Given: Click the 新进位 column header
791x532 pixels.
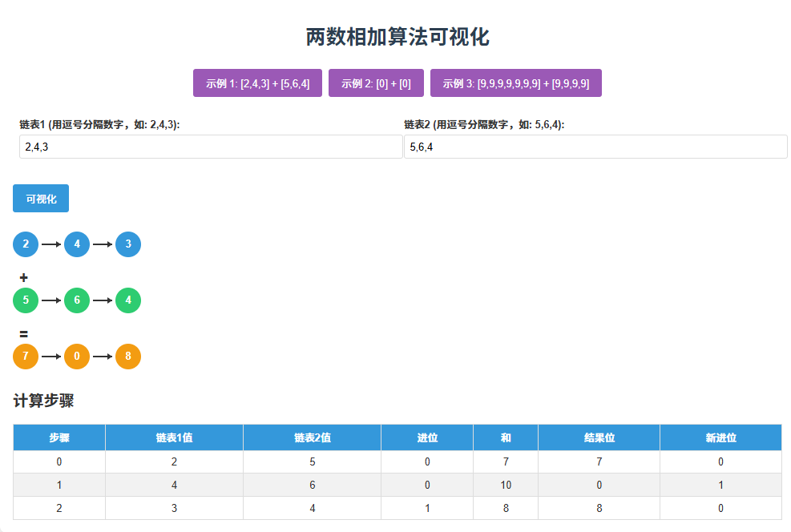Looking at the screenshot, I should (721, 437).
